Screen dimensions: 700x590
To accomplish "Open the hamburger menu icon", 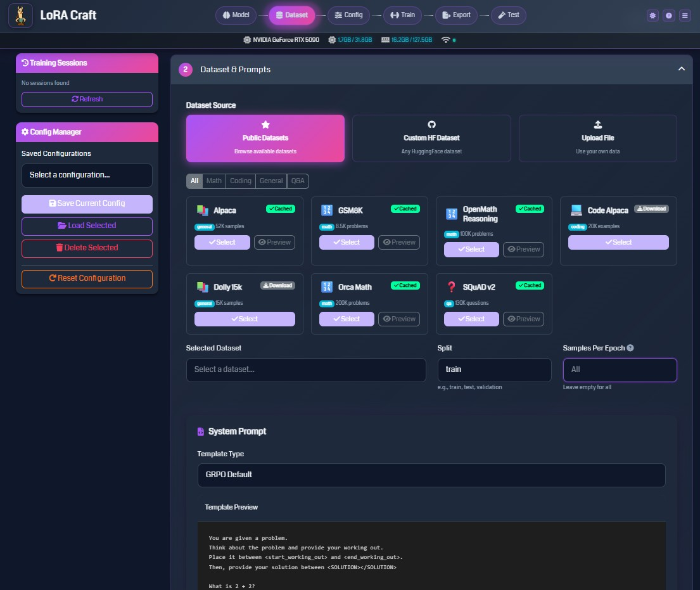I will (684, 16).
